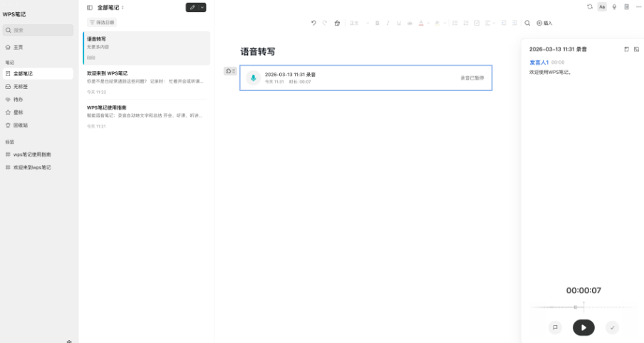Screen dimensions: 644x343
Task: Create a new note with pencil button
Action: coord(192,7)
